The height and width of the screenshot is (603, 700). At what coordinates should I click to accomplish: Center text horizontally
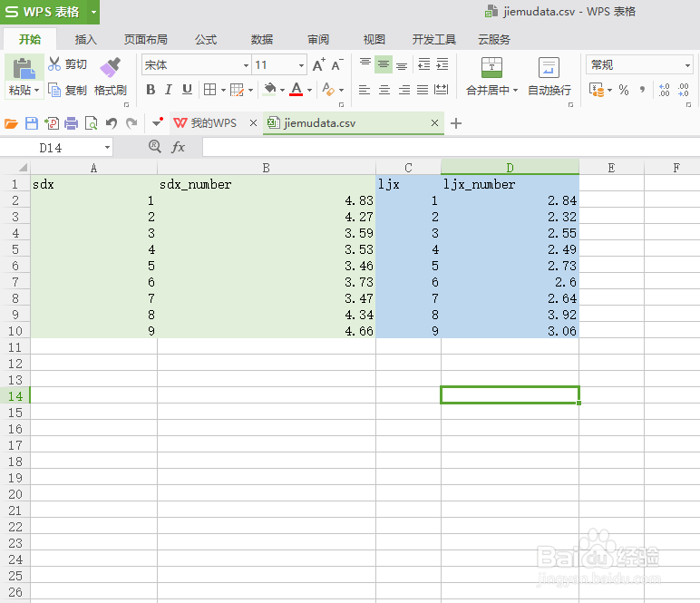[x=384, y=90]
